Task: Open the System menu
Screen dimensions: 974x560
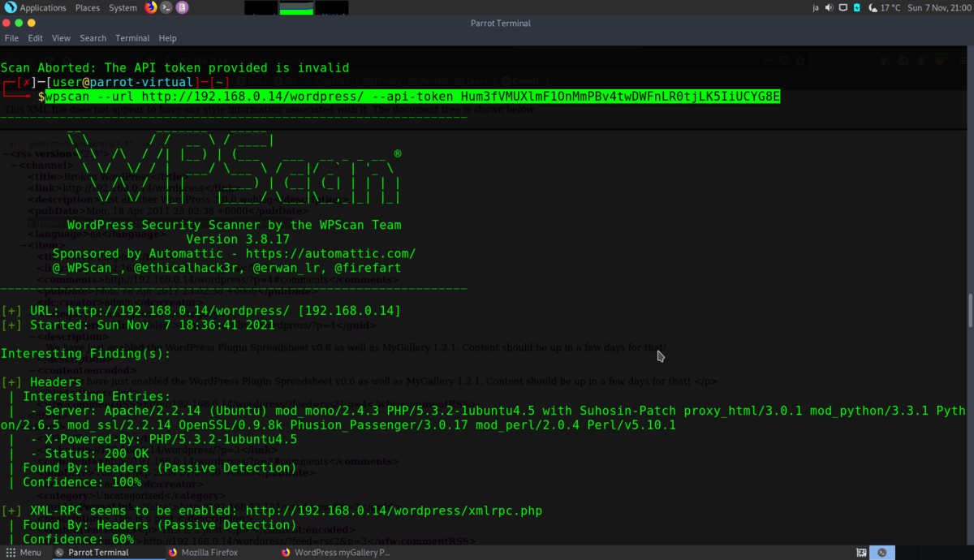Action: (123, 7)
